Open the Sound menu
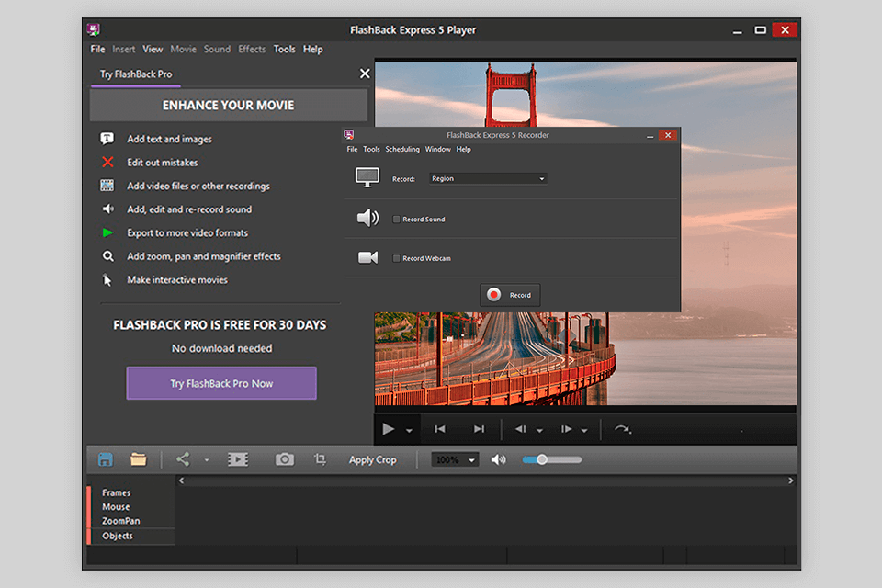 [217, 49]
